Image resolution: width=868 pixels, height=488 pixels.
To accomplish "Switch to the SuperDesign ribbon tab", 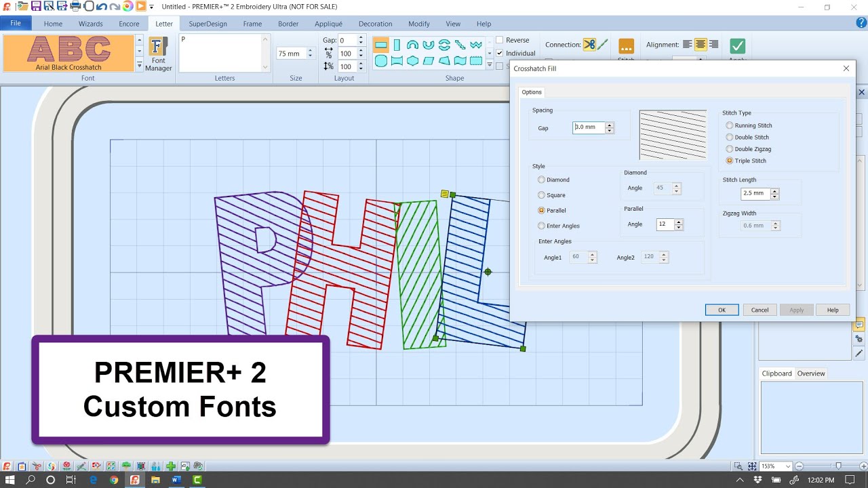I will point(208,24).
